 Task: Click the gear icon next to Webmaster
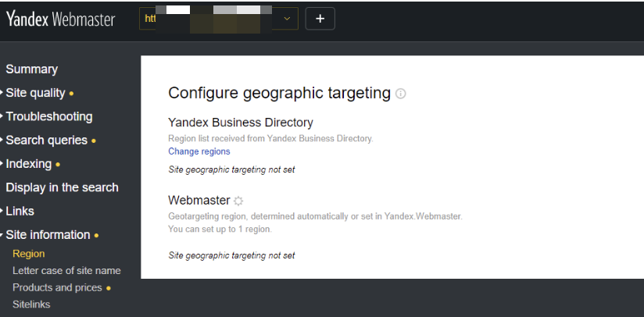coord(238,201)
